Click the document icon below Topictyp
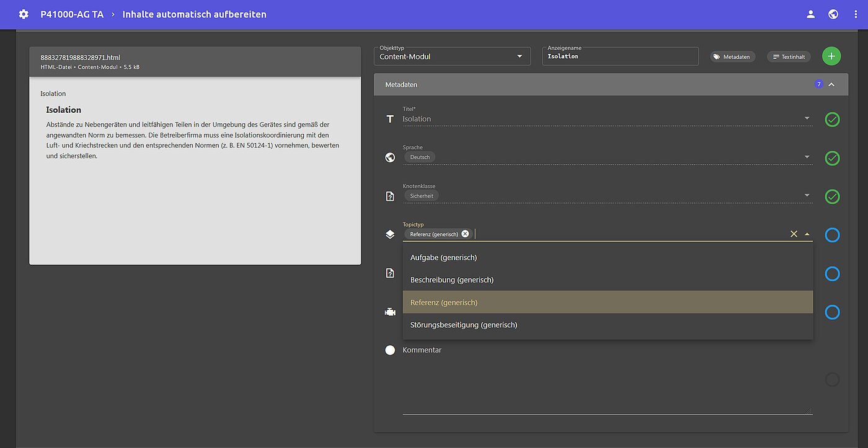 390,273
